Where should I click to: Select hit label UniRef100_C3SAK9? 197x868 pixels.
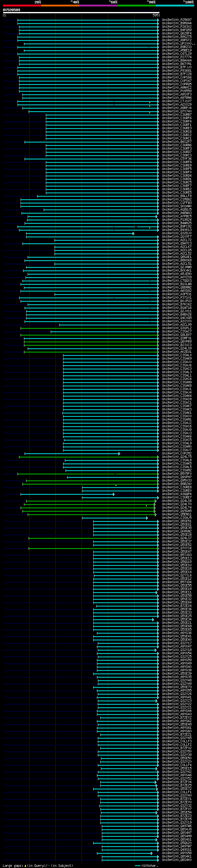click(x=176, y=358)
